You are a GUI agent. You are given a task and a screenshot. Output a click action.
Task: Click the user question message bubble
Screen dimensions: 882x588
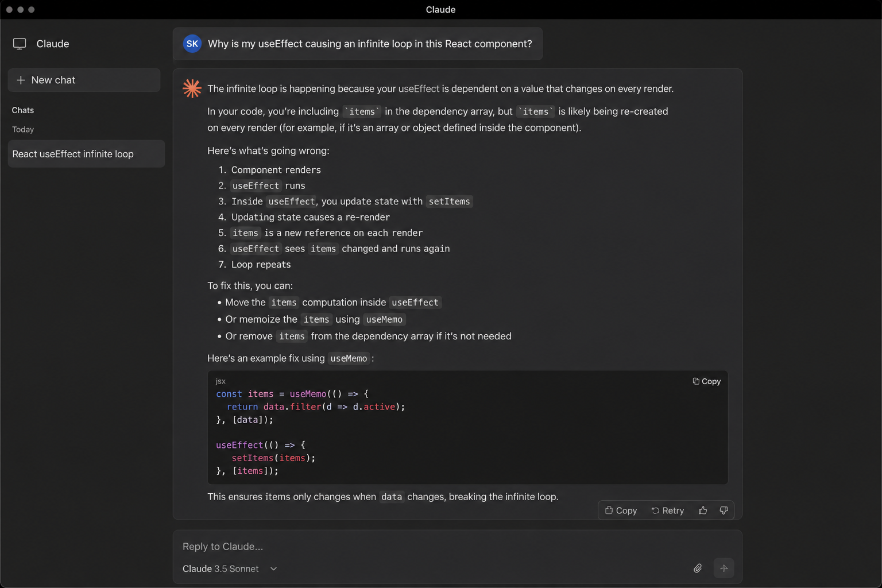(358, 44)
